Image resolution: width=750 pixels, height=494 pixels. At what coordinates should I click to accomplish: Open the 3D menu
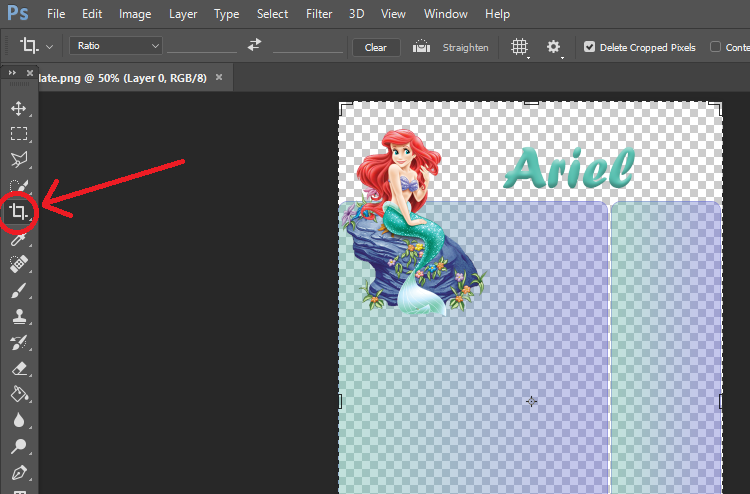point(356,14)
